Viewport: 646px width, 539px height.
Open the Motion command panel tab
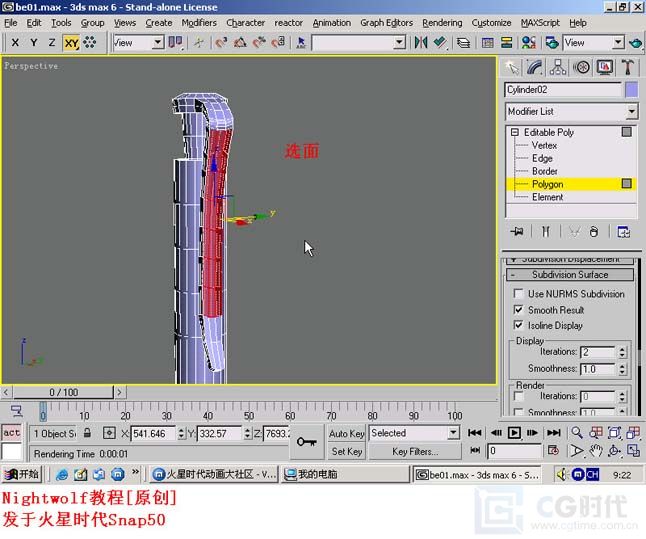click(581, 68)
